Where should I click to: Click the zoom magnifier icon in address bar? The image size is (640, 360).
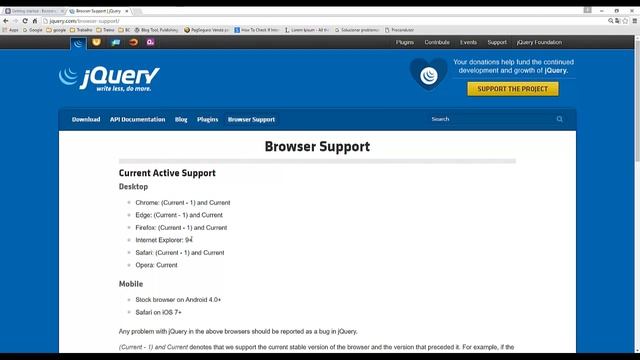(611, 21)
